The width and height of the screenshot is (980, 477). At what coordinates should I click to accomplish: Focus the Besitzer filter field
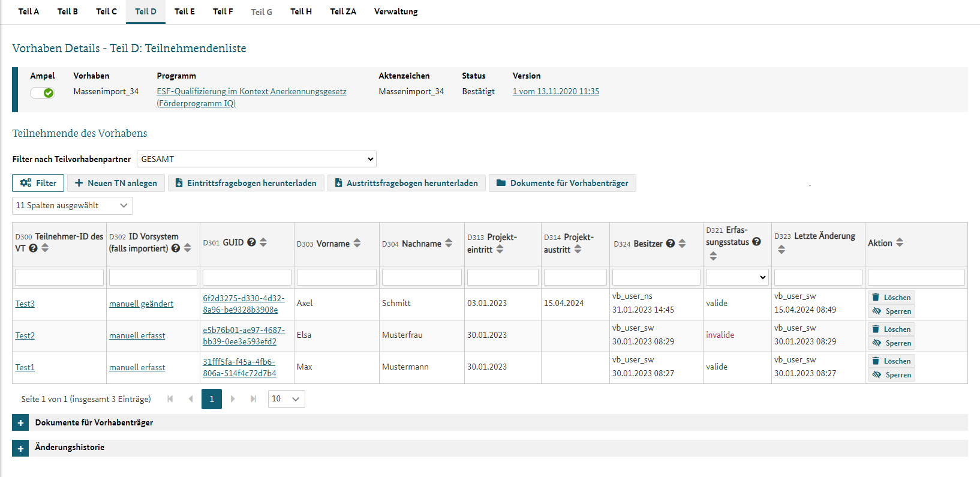[656, 277]
